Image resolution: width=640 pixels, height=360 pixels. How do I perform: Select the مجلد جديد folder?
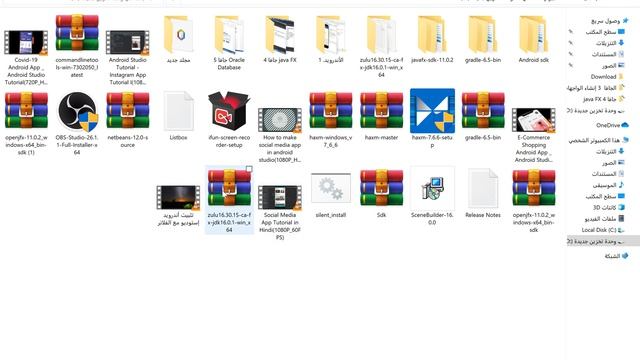tap(178, 39)
